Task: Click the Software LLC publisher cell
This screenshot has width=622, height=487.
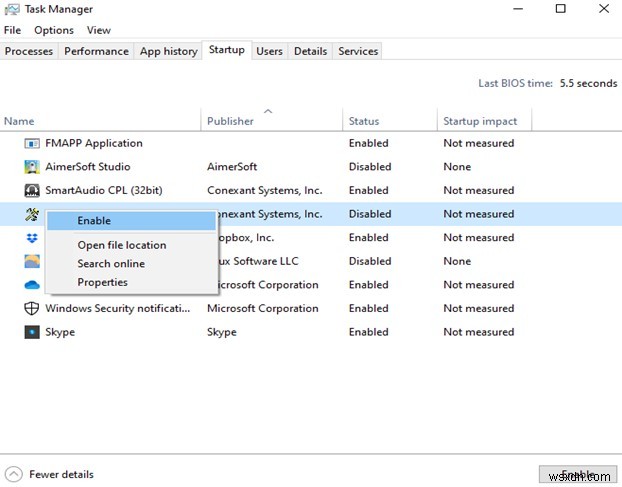Action: coord(259,261)
